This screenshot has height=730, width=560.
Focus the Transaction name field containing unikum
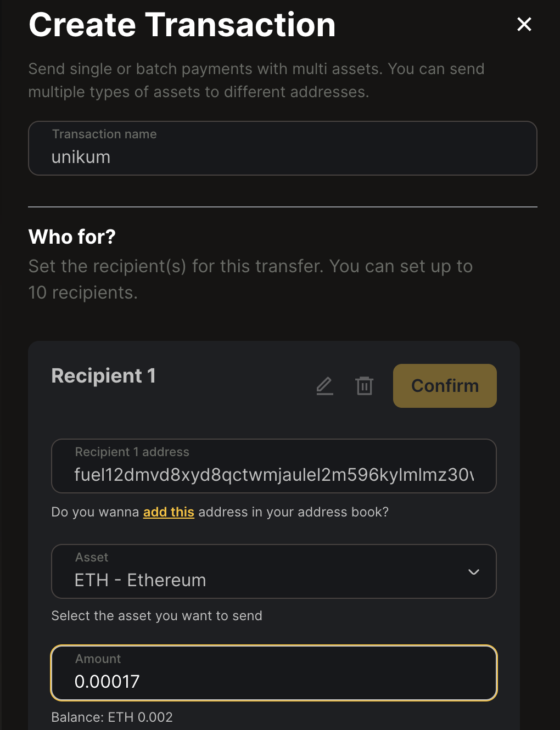coord(283,148)
